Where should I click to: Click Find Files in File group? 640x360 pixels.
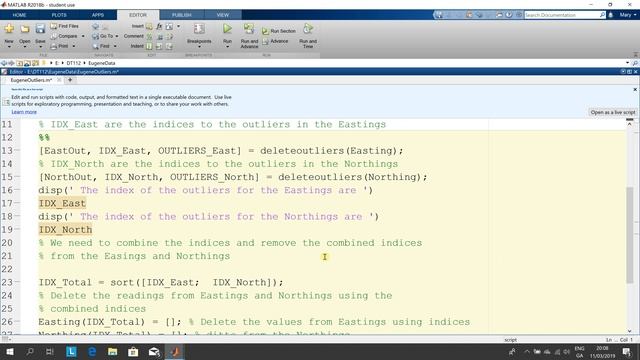point(64,26)
